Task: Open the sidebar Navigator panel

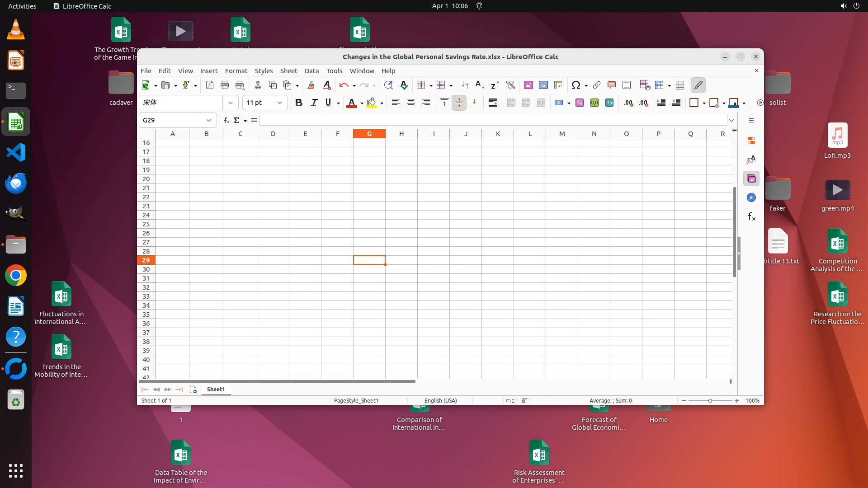Action: [x=751, y=197]
